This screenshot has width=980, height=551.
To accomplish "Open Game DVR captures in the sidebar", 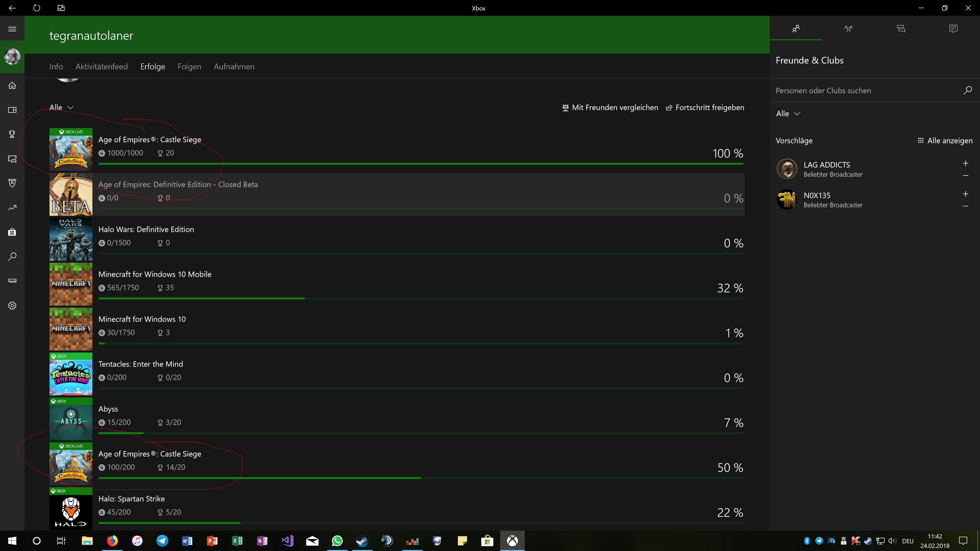I will 12,159.
